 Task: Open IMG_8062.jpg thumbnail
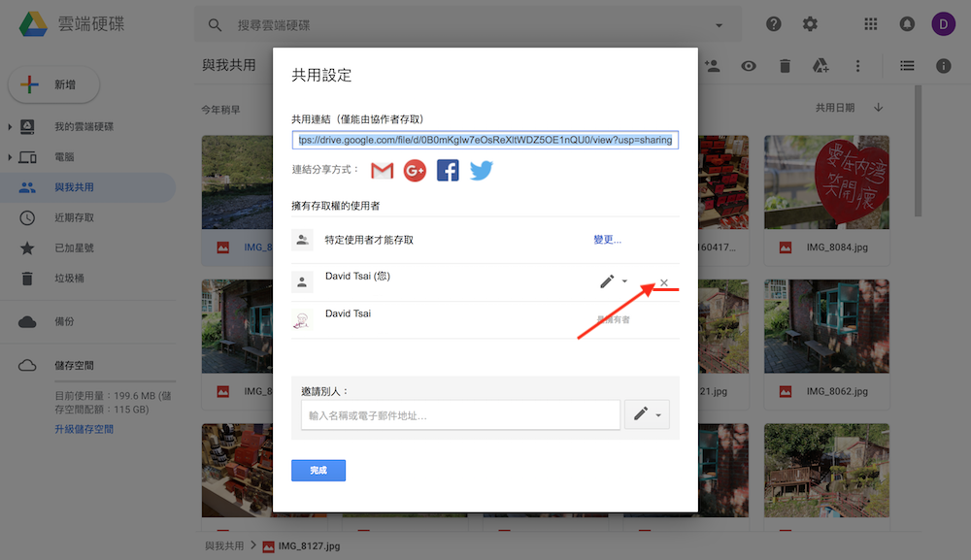click(x=826, y=326)
